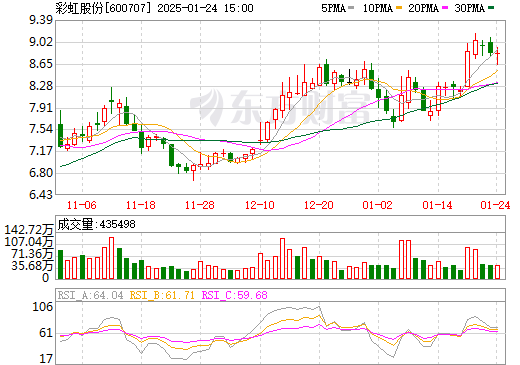Click the 30PMA green legend marker

pyautogui.click(x=491, y=8)
